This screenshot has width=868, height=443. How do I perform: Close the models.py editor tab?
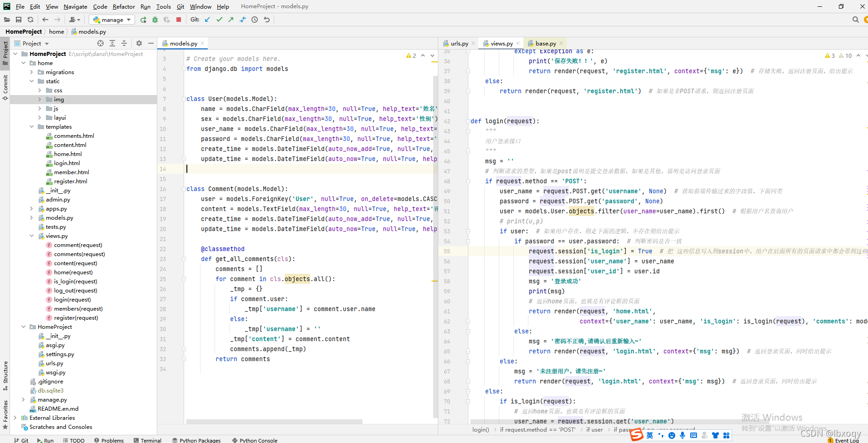pos(202,43)
